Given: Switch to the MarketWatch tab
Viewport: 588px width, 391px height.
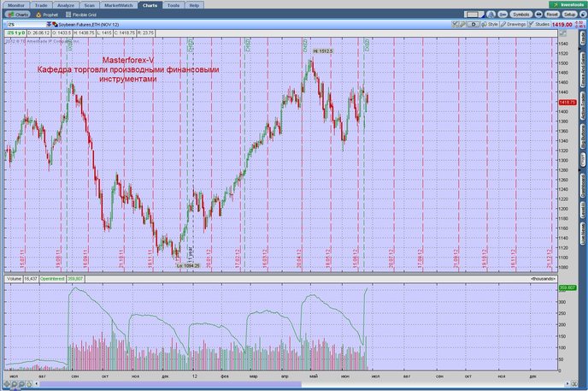Looking at the screenshot, I should click(118, 5).
